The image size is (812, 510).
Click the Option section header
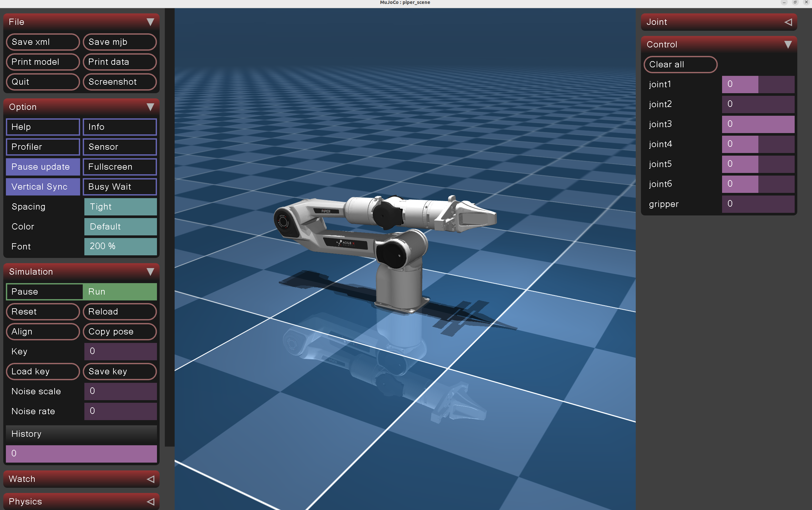[81, 107]
